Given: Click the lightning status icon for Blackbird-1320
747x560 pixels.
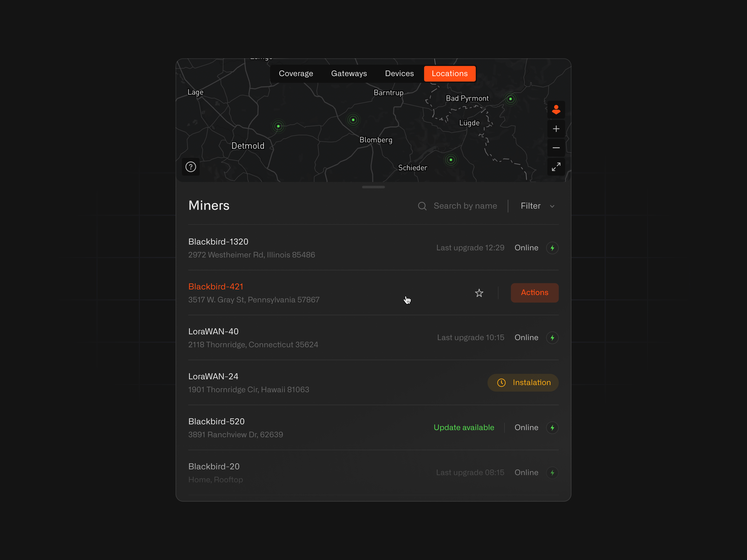Looking at the screenshot, I should click(553, 247).
